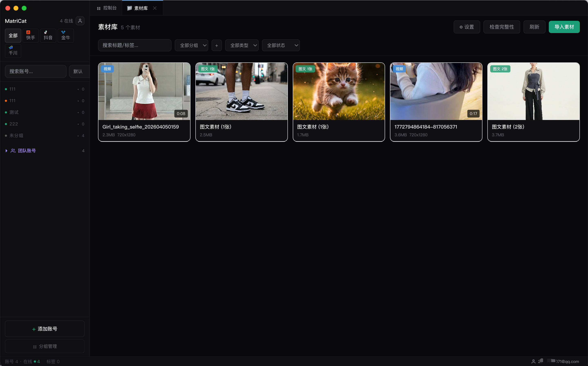The height and width of the screenshot is (366, 588).
Task: Click the 添加账号 button
Action: click(45, 328)
